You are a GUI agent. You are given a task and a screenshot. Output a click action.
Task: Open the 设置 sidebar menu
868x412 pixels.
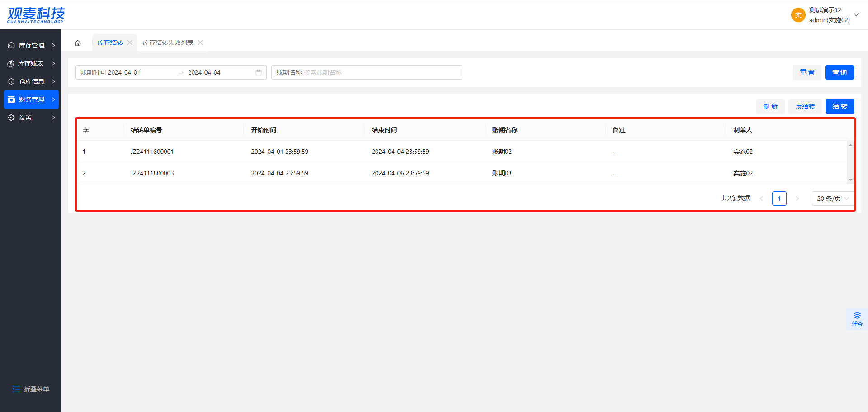pos(31,118)
